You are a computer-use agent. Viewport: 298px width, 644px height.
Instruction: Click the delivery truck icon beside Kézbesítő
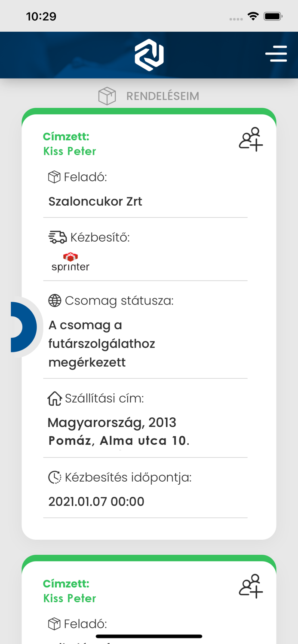(55, 236)
